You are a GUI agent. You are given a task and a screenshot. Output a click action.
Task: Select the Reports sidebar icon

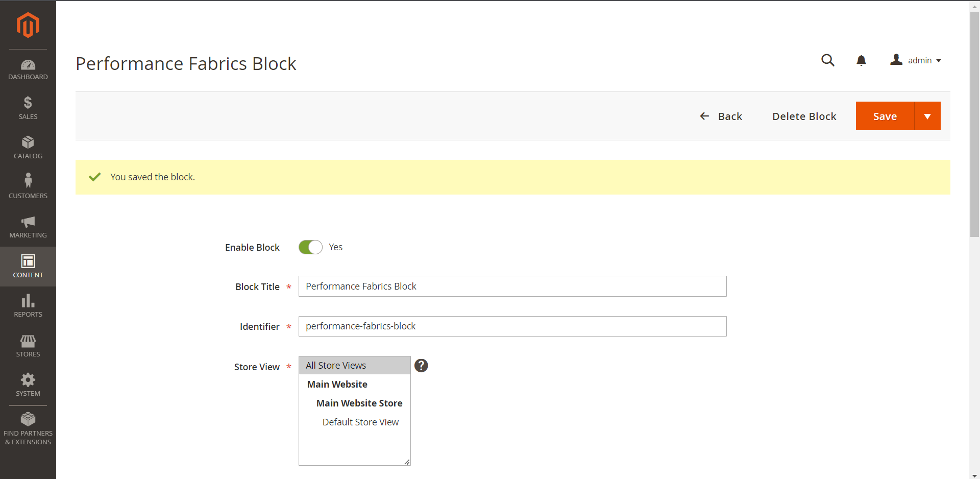[x=28, y=305]
